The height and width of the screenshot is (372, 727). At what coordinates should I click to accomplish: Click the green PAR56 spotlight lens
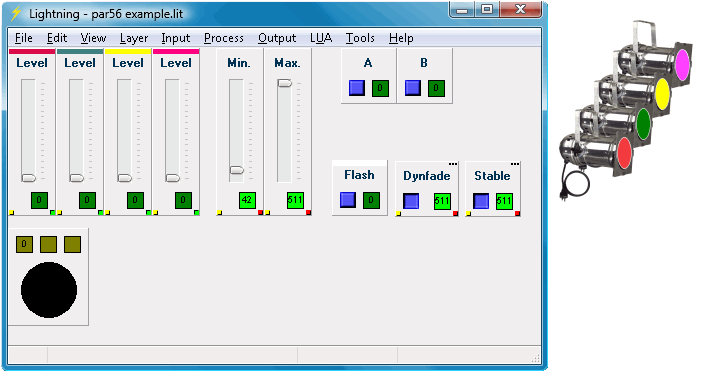click(644, 123)
